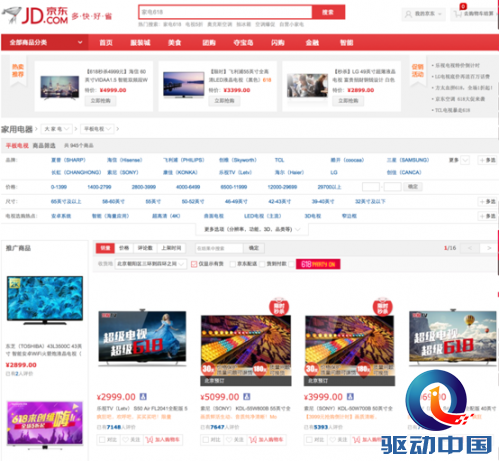Click the user profile icon beside 我的京东
The height and width of the screenshot is (461, 499).
pyautogui.click(x=408, y=14)
